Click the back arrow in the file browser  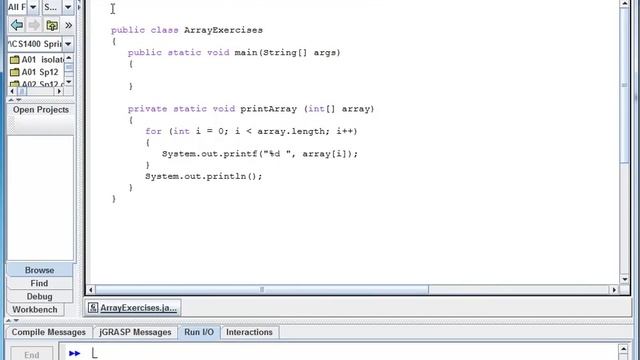click(x=17, y=25)
